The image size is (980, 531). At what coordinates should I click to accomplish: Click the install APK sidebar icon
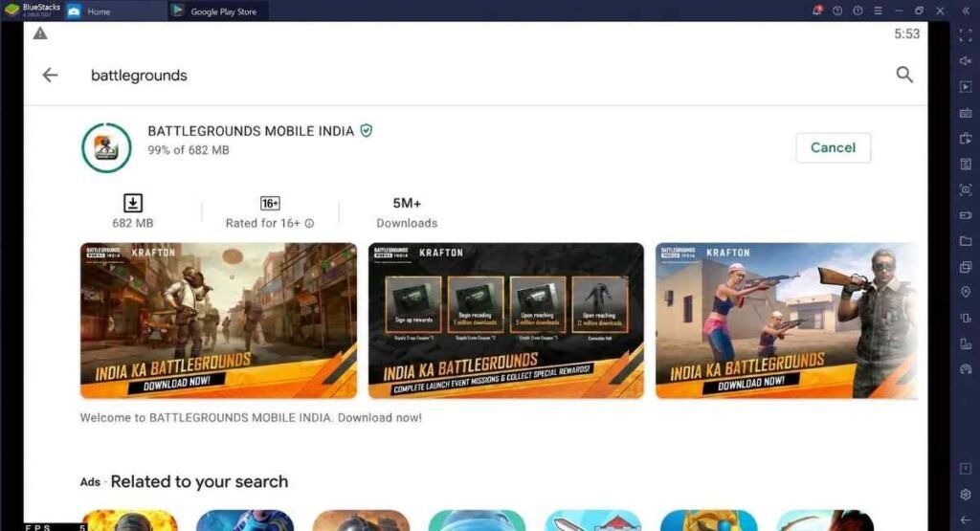pos(966,139)
